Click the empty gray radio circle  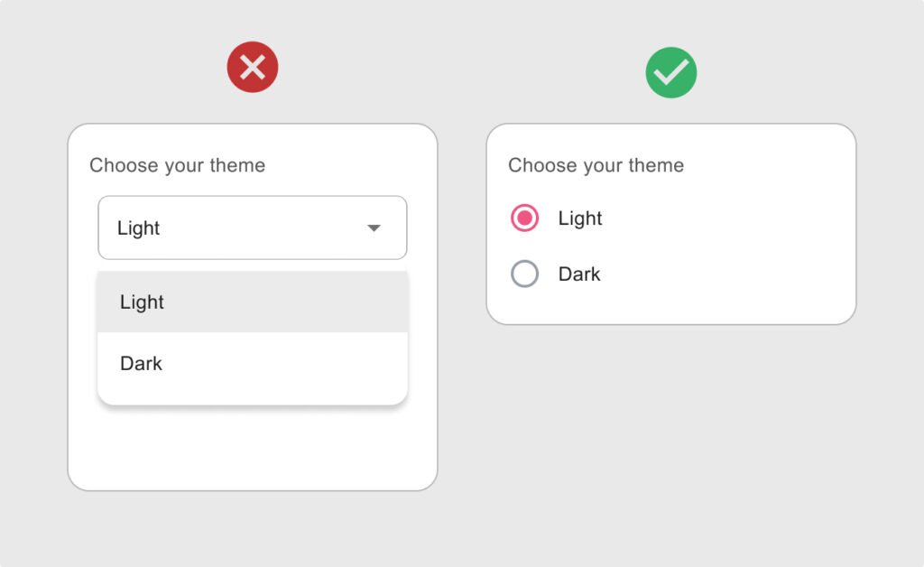point(524,274)
